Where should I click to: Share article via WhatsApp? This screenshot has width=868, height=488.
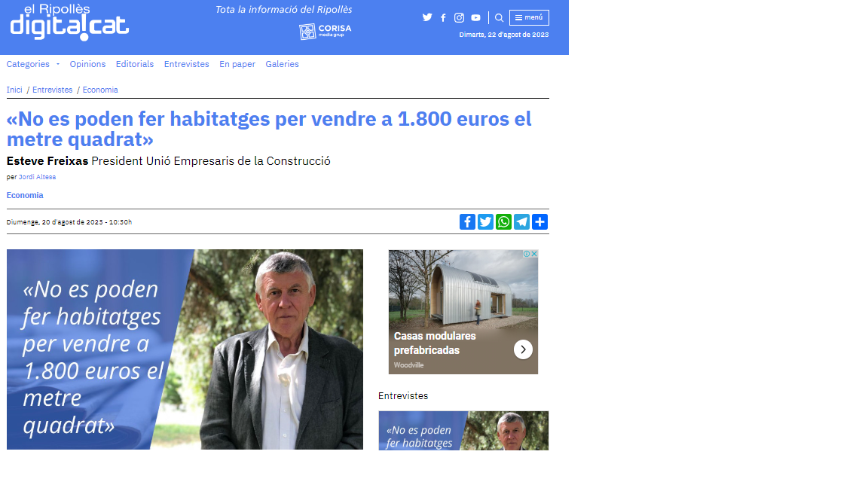504,222
